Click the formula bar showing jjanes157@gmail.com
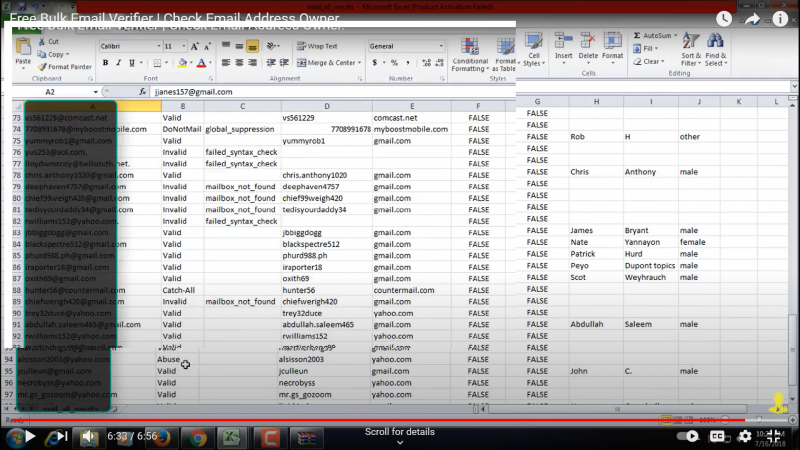This screenshot has width=800, height=450. (334, 92)
